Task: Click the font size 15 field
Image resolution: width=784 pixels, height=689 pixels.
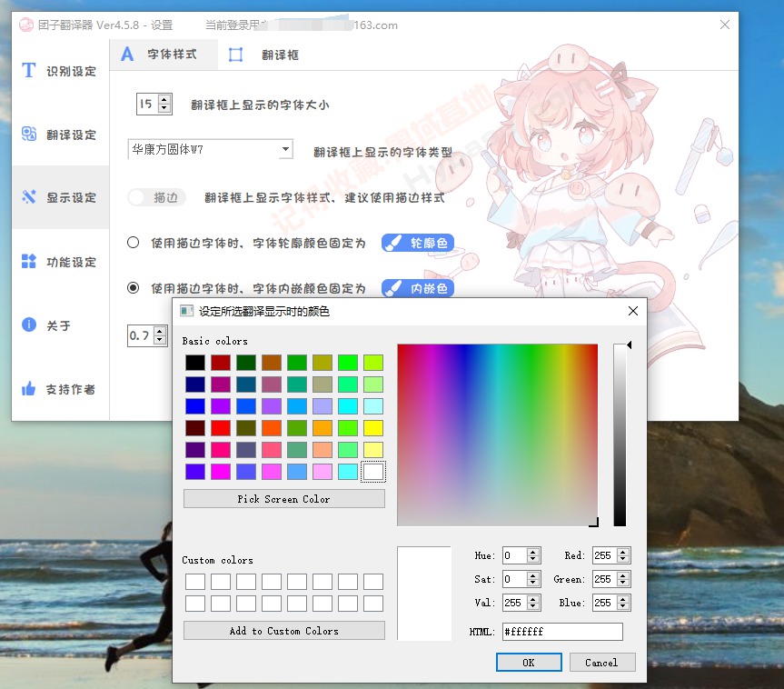Action: click(x=147, y=104)
